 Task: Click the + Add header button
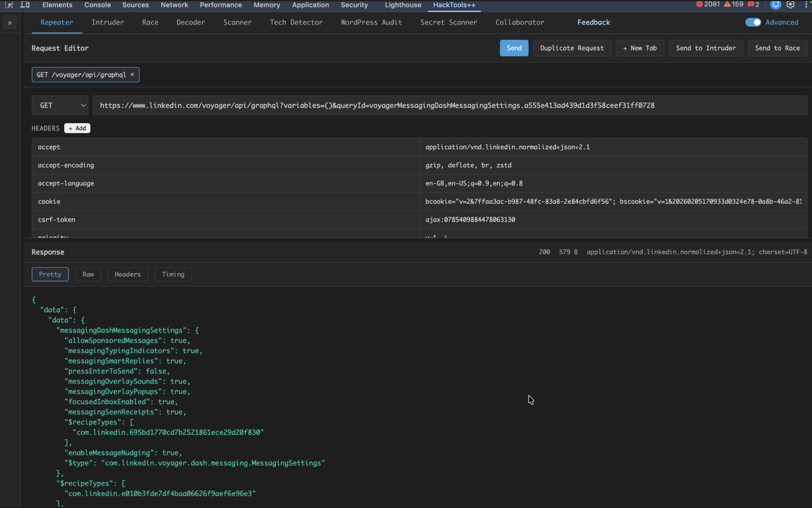tap(77, 128)
